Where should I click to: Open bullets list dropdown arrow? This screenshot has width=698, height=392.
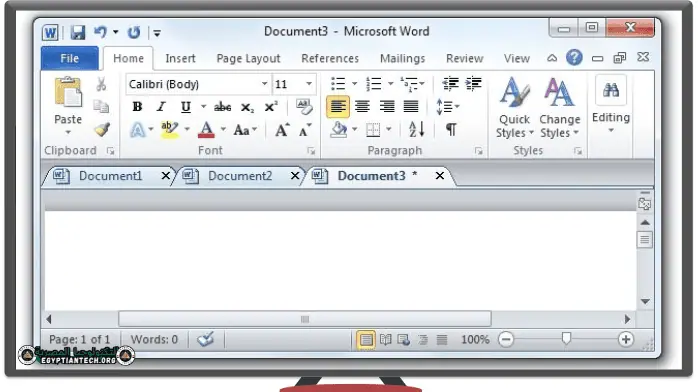point(355,84)
